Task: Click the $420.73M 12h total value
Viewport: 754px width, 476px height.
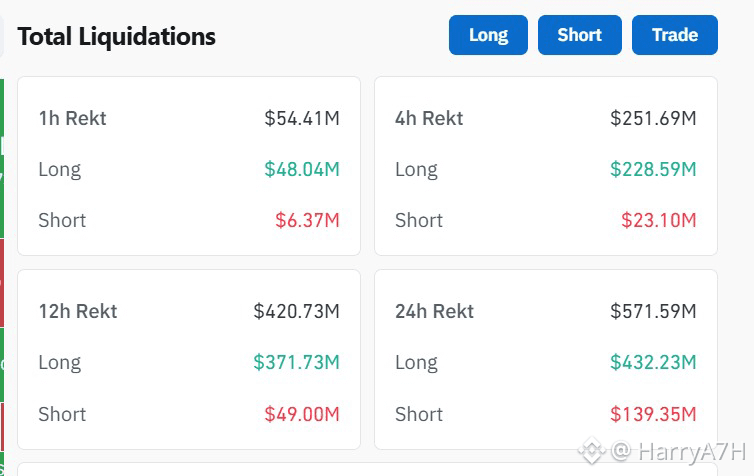Action: [x=297, y=312]
